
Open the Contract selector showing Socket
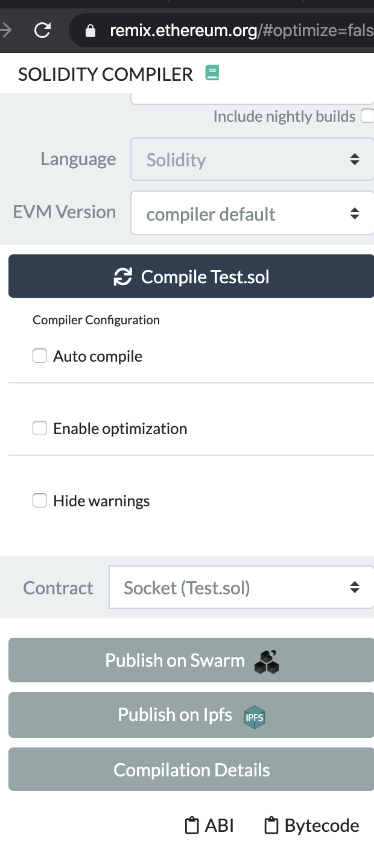[x=241, y=588]
